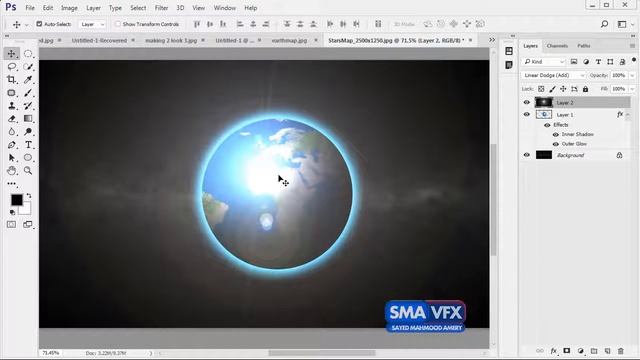Toggle lock all for the layer
Screen dimensions: 640x360
pyautogui.click(x=585, y=89)
